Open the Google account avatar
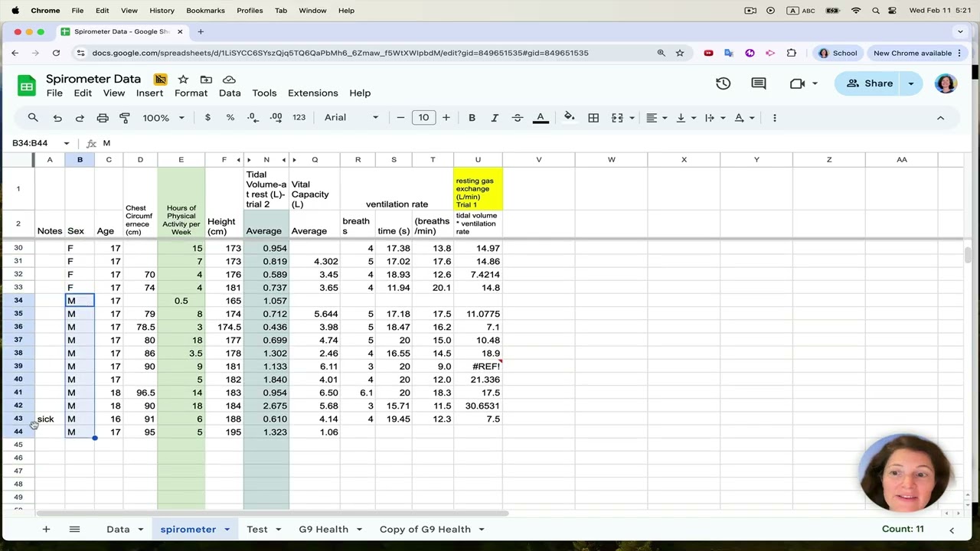 click(x=946, y=83)
